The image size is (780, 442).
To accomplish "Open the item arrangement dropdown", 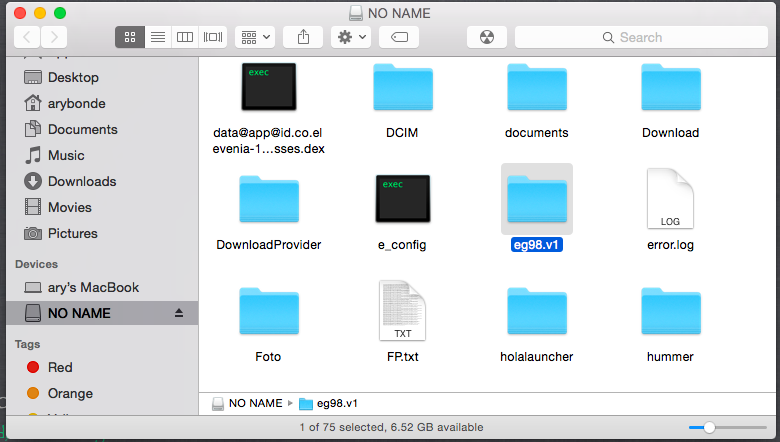I will (x=255, y=37).
